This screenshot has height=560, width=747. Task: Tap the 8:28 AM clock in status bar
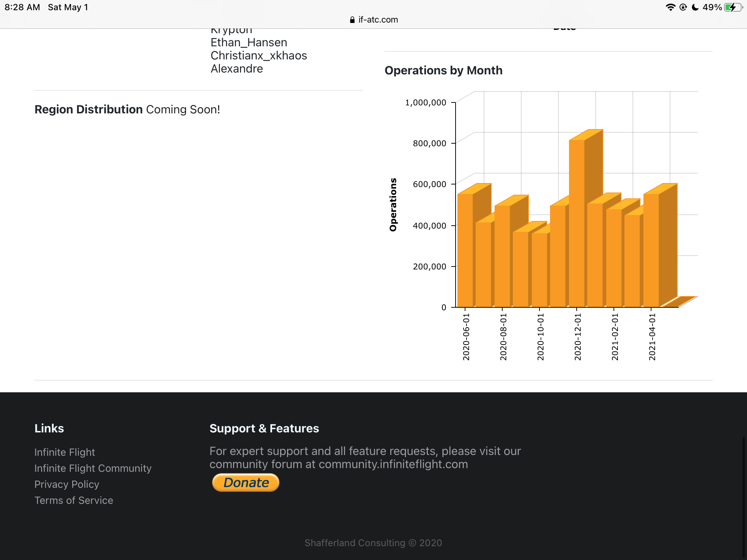click(x=22, y=7)
